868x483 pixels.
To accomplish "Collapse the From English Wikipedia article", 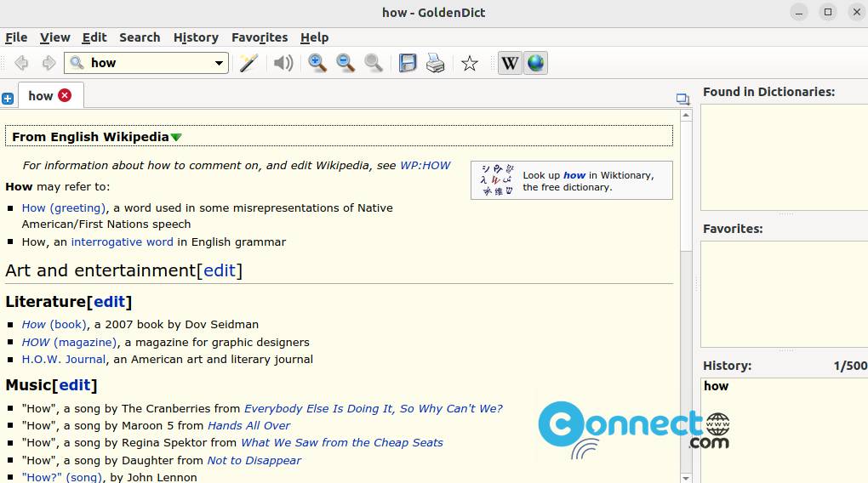I will tap(176, 137).
